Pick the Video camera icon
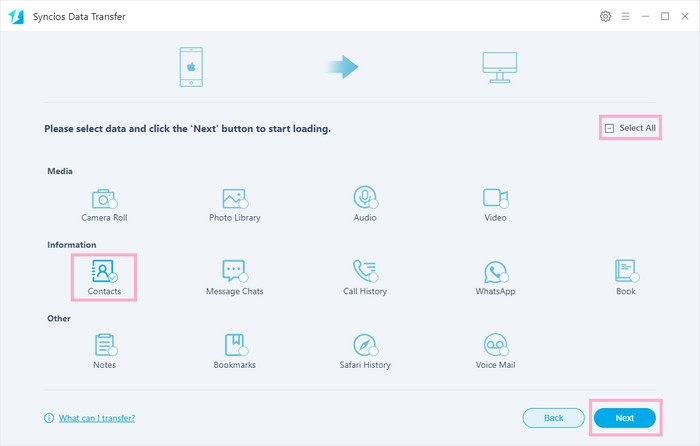The image size is (700, 446). (x=496, y=198)
